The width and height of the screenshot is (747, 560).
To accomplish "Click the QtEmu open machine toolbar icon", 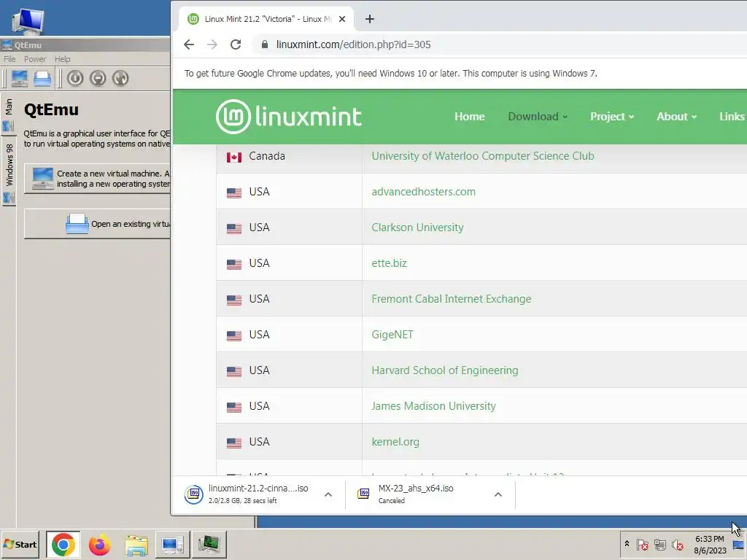I will 42,78.
